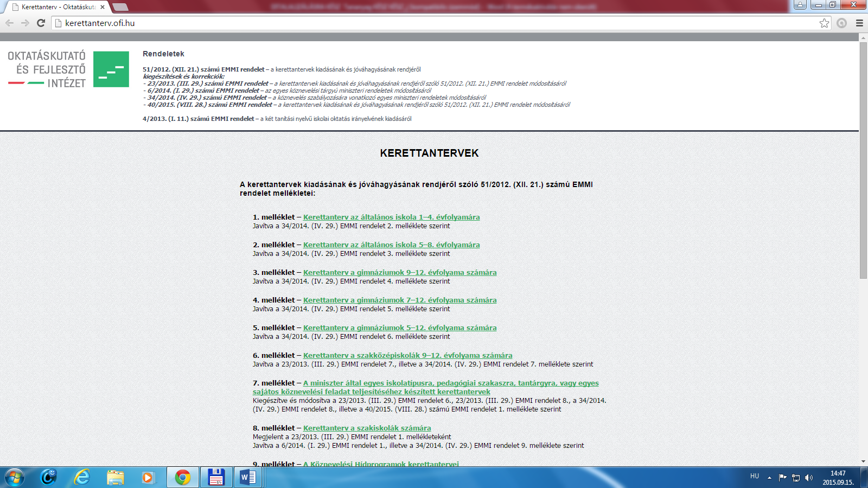868x488 pixels.
Task: Click the Action Center flag icon
Action: click(782, 478)
